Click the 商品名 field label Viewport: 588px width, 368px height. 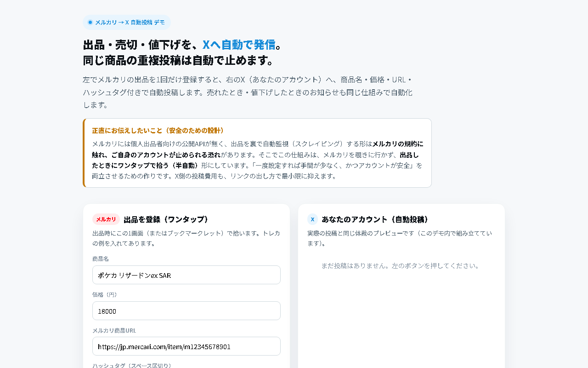tap(101, 259)
